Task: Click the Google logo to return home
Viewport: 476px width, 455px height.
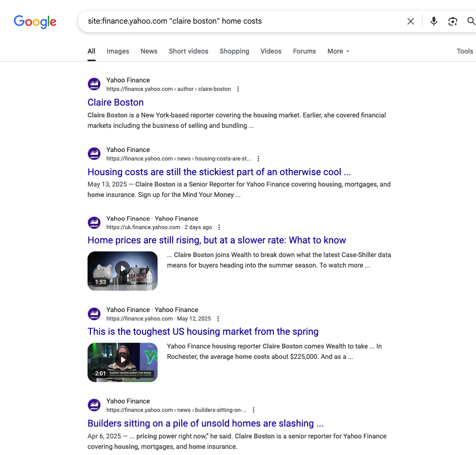Action: (x=35, y=21)
